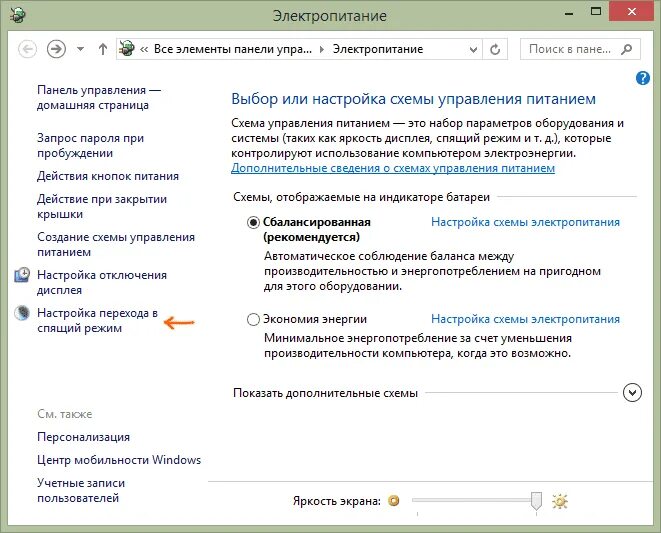Image resolution: width=661 pixels, height=533 pixels.
Task: Click the dim brightness sun icon
Action: pos(394,501)
